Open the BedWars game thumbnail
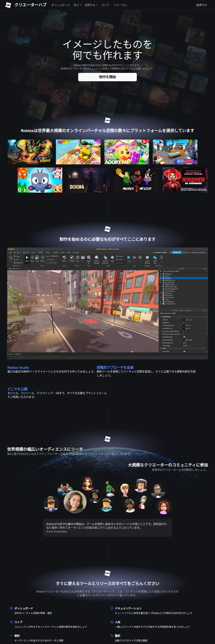The height and width of the screenshot is (644, 215). click(x=175, y=152)
